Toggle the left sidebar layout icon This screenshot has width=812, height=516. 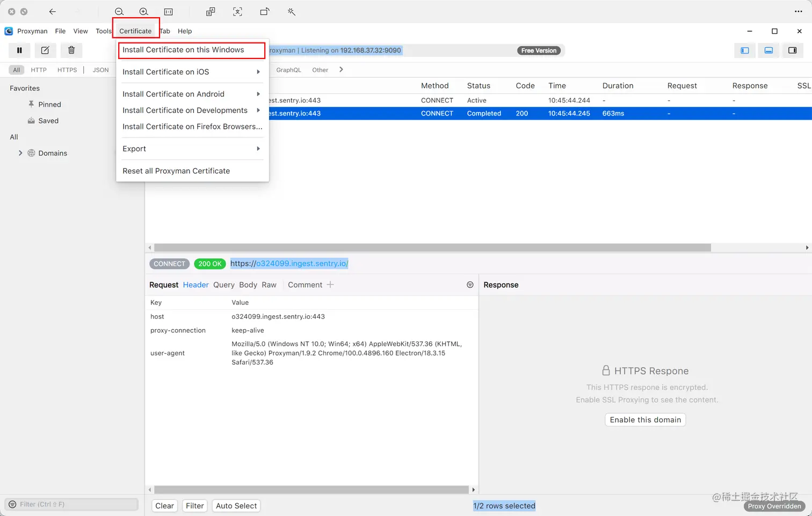pos(745,50)
